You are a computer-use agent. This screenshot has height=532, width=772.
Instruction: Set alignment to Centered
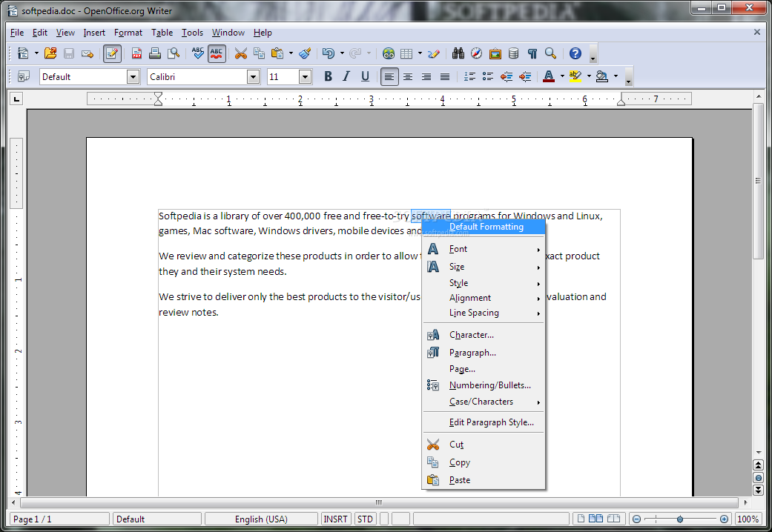coord(408,76)
